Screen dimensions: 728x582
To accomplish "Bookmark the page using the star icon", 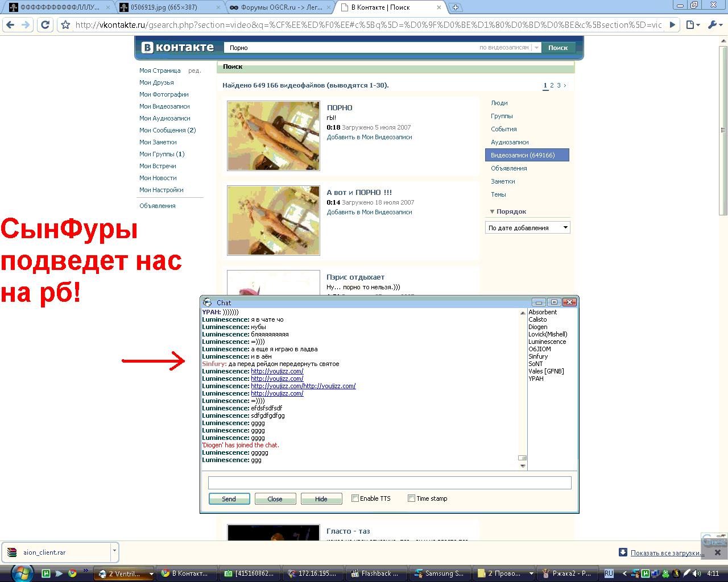I will pos(65,25).
